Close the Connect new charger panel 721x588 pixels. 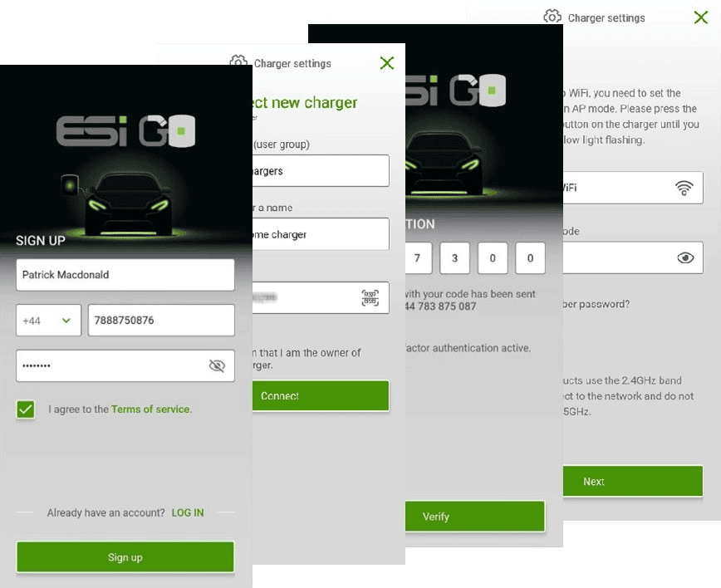coord(387,63)
